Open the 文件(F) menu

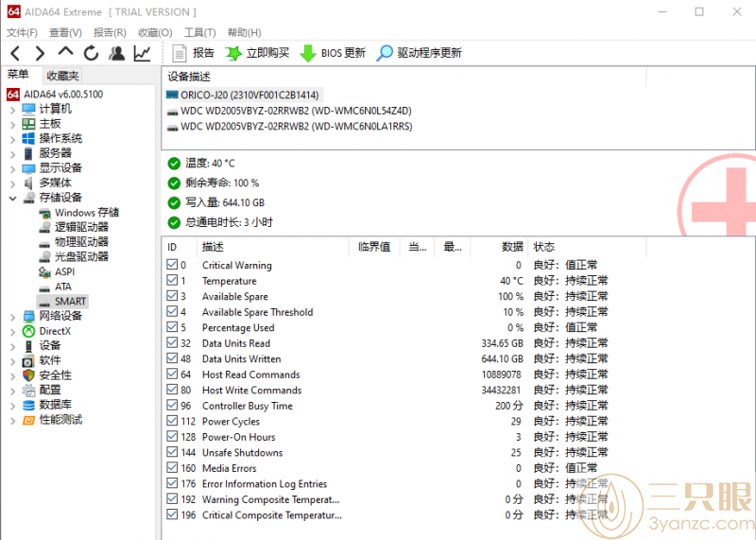pyautogui.click(x=22, y=32)
